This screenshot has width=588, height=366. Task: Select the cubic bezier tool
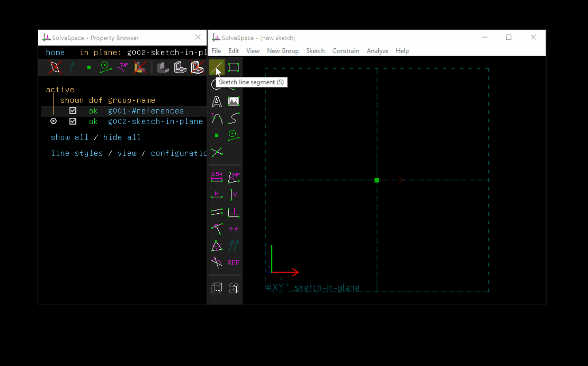(x=234, y=118)
